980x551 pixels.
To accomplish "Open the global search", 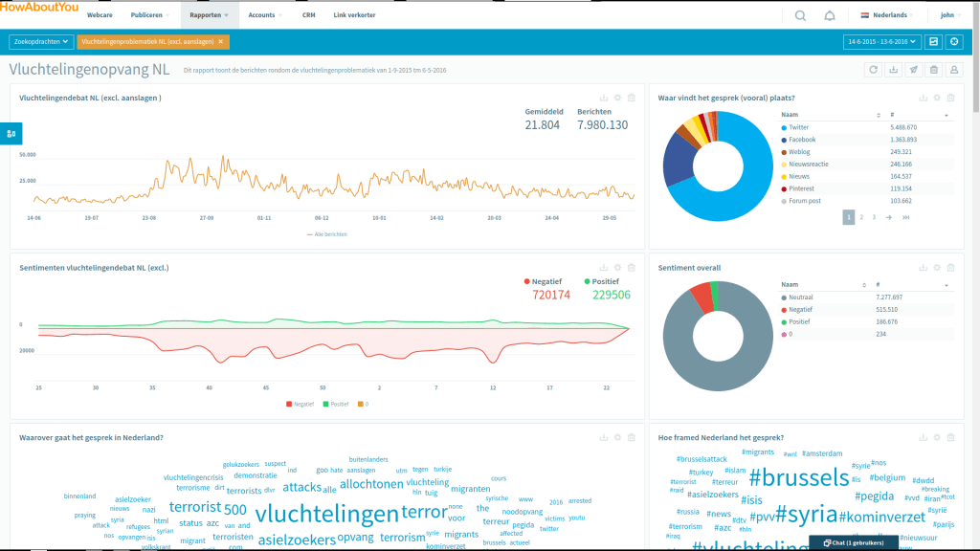I will tap(800, 15).
